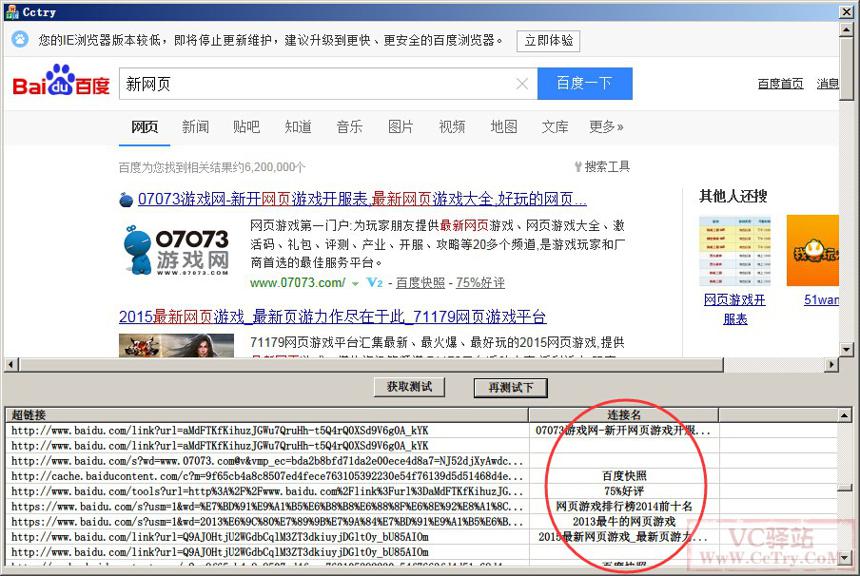
Task: Click the 立即体验 upgrade button
Action: click(548, 41)
